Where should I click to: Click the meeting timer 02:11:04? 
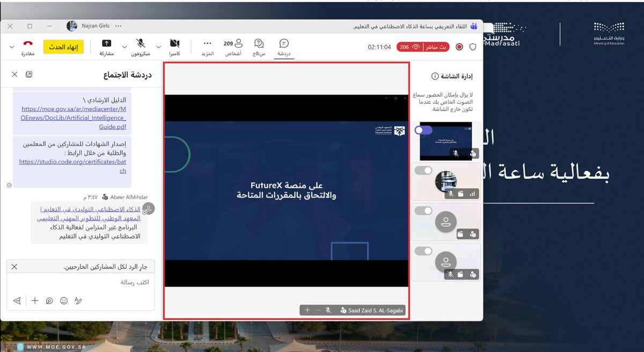tap(379, 47)
